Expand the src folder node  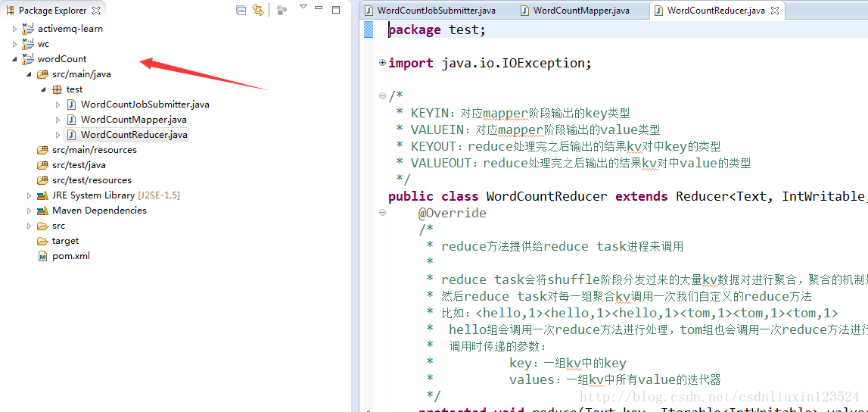click(29, 226)
